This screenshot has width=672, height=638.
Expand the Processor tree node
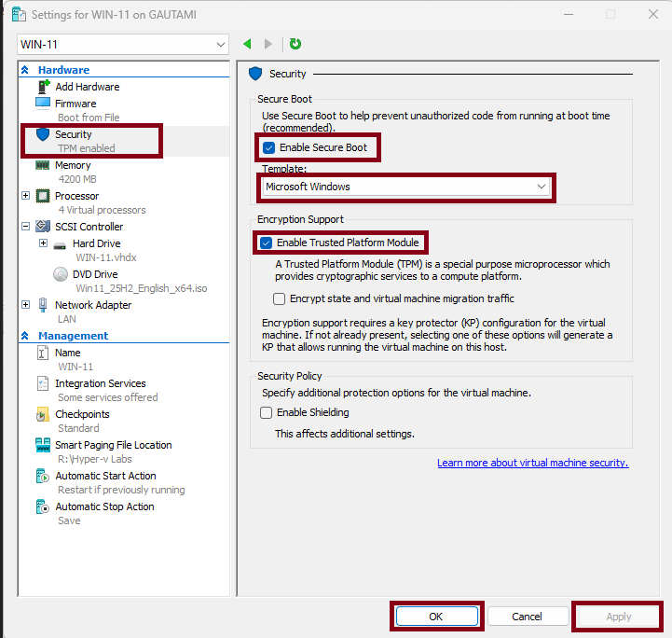point(25,196)
